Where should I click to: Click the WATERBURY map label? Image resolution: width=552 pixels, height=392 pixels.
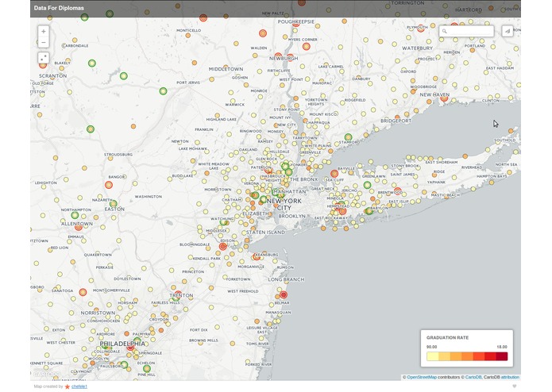coord(418,48)
